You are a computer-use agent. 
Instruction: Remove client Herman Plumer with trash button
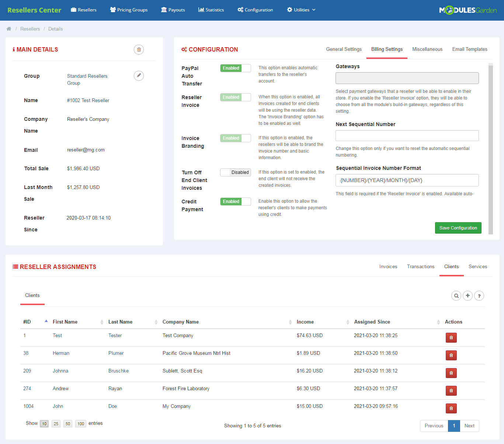[x=451, y=355]
